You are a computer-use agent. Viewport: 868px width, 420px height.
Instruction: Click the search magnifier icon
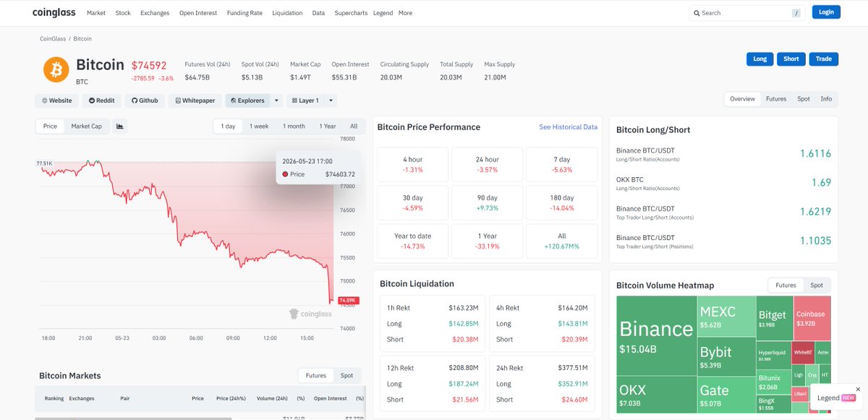click(x=697, y=13)
